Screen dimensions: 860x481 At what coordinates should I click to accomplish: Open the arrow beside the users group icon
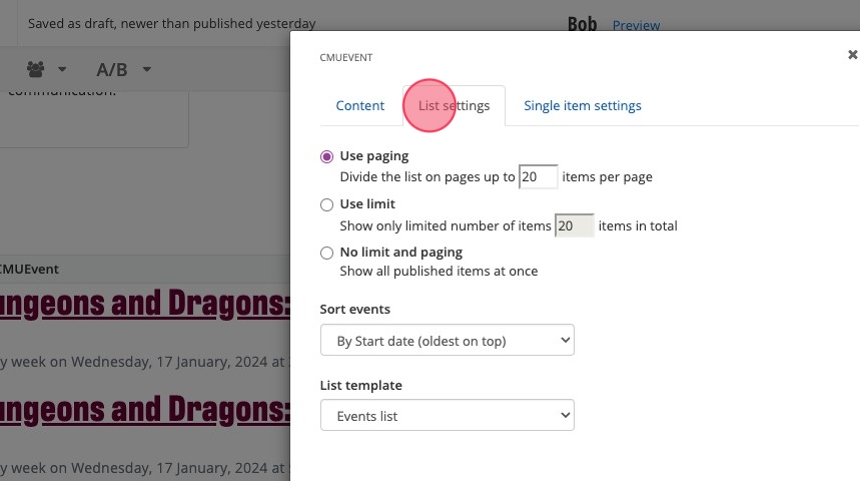[x=62, y=70]
